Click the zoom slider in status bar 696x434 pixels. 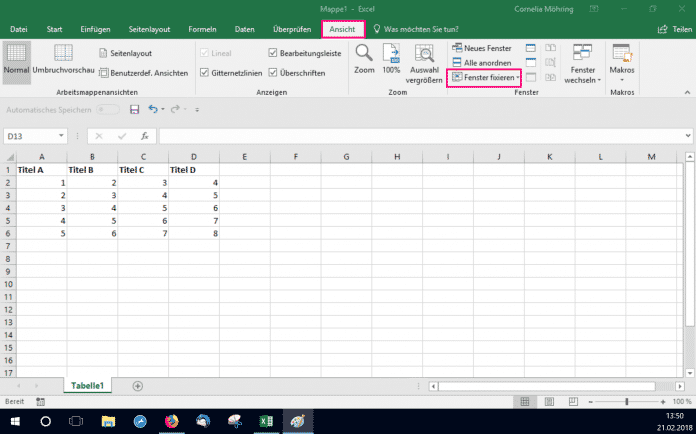coord(626,400)
